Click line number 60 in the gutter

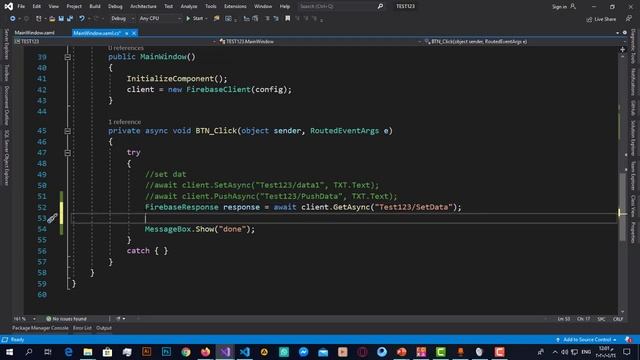pos(42,295)
